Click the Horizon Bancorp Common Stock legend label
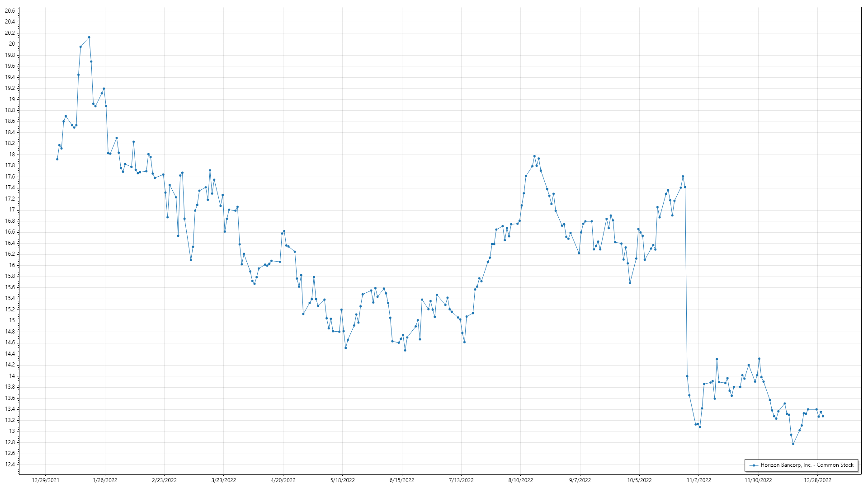The width and height of the screenshot is (868, 488). tap(807, 465)
